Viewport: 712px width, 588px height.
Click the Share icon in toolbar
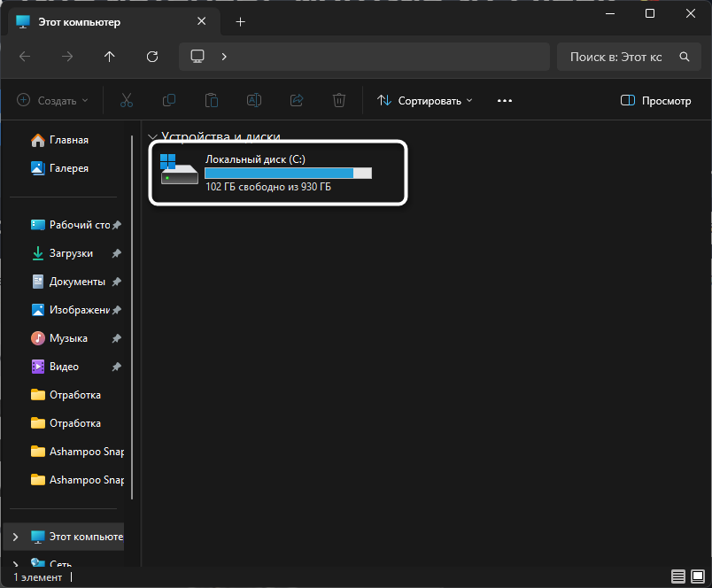297,101
